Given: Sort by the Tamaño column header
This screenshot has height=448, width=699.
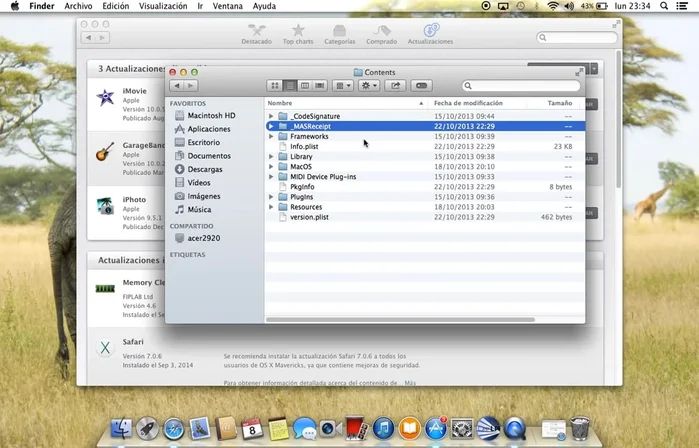Looking at the screenshot, I should 555,103.
